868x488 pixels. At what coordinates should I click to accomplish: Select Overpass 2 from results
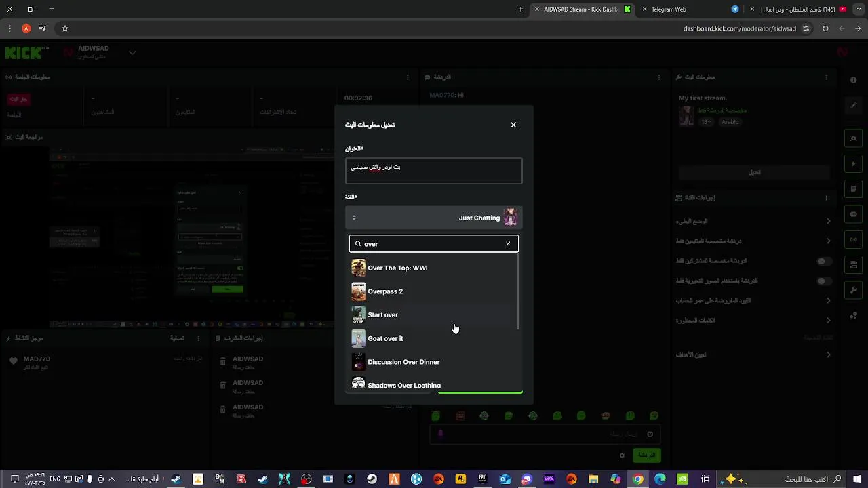click(433, 291)
